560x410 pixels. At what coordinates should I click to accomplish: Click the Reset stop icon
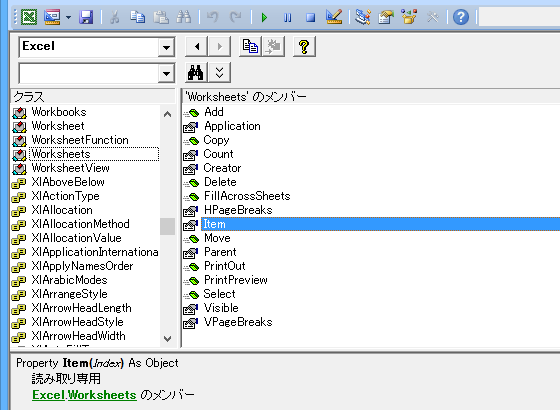click(310, 17)
